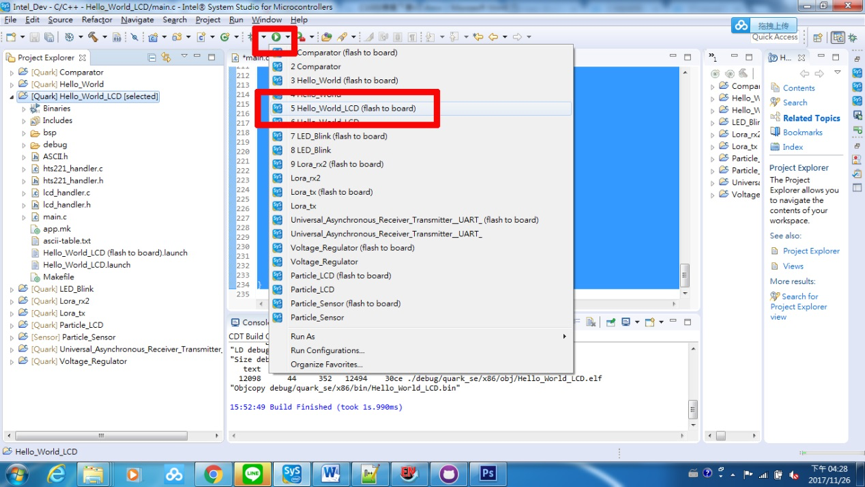The image size is (865, 487).
Task: Click the New C/C++ Project icon
Action: (153, 37)
